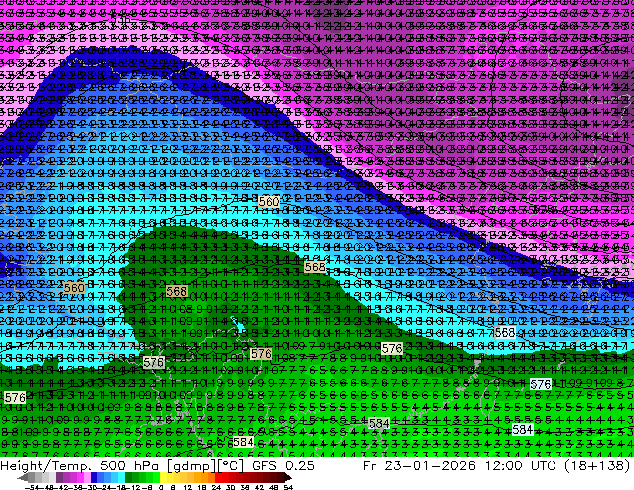The image size is (634, 490).
Task: Click the '(18+138)' forecast run label
Action: pos(598,466)
